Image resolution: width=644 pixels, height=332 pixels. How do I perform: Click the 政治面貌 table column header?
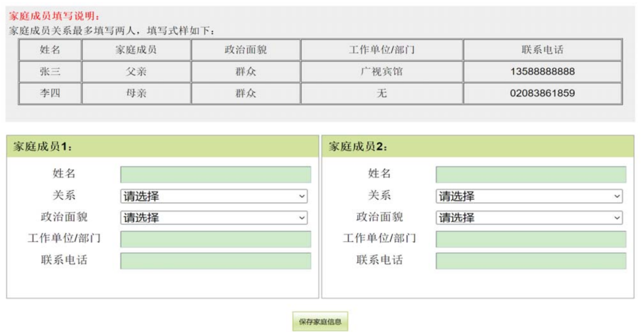tap(246, 49)
